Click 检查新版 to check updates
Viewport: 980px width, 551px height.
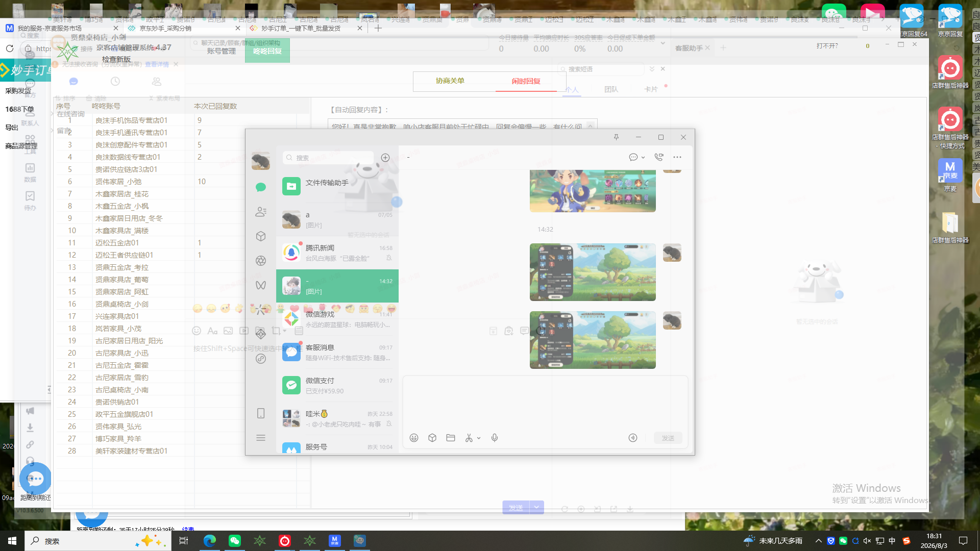click(x=116, y=59)
